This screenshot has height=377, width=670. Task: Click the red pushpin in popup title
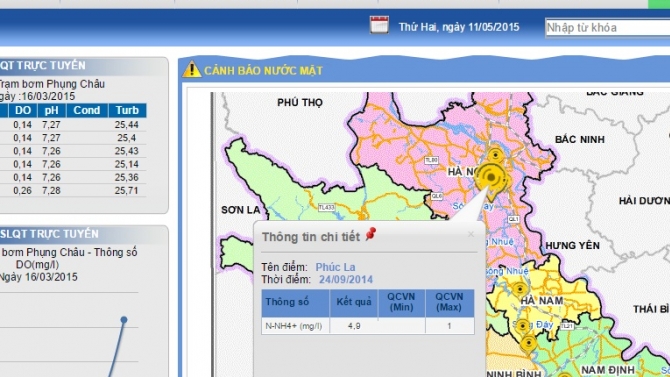pos(370,234)
